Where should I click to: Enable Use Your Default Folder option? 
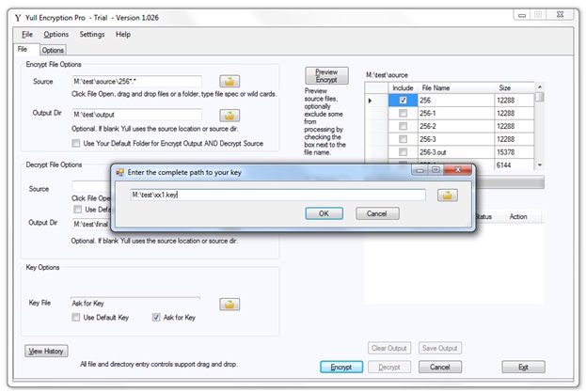point(76,143)
